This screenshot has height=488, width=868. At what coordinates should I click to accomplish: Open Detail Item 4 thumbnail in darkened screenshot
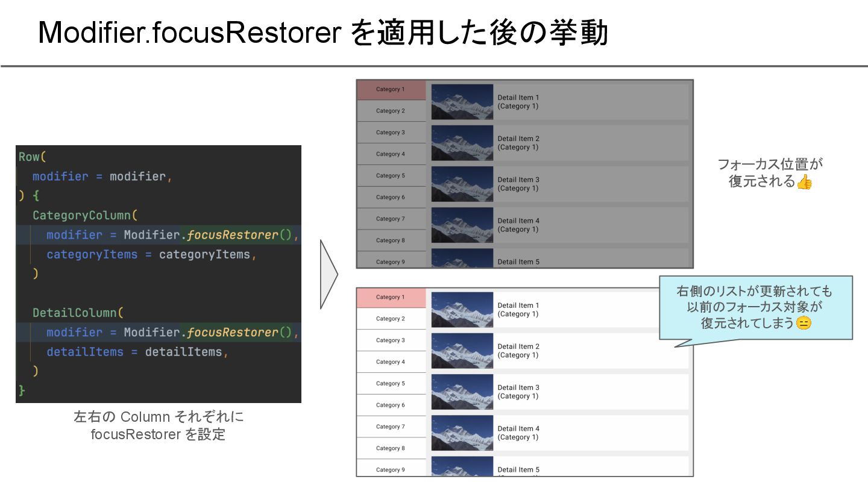click(x=462, y=225)
